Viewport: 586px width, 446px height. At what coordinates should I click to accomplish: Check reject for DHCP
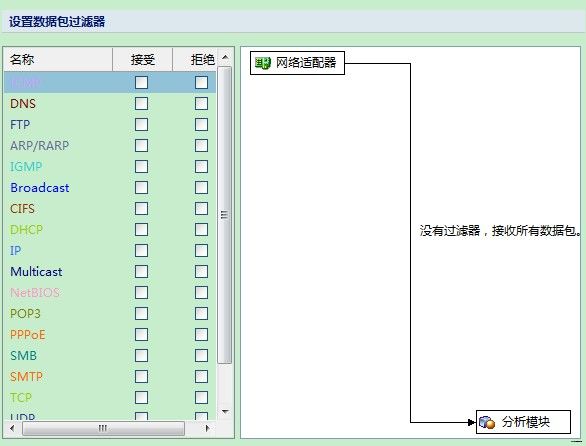pos(201,229)
